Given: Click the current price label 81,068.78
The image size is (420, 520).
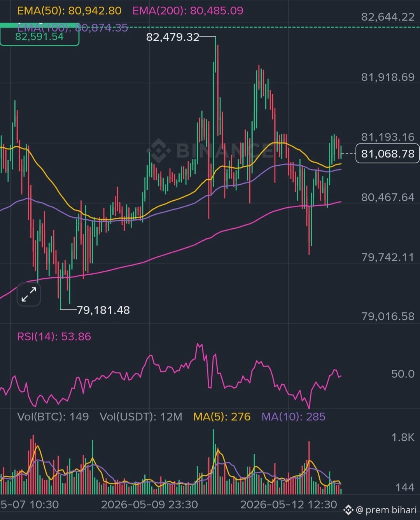Looking at the screenshot, I should [x=387, y=154].
